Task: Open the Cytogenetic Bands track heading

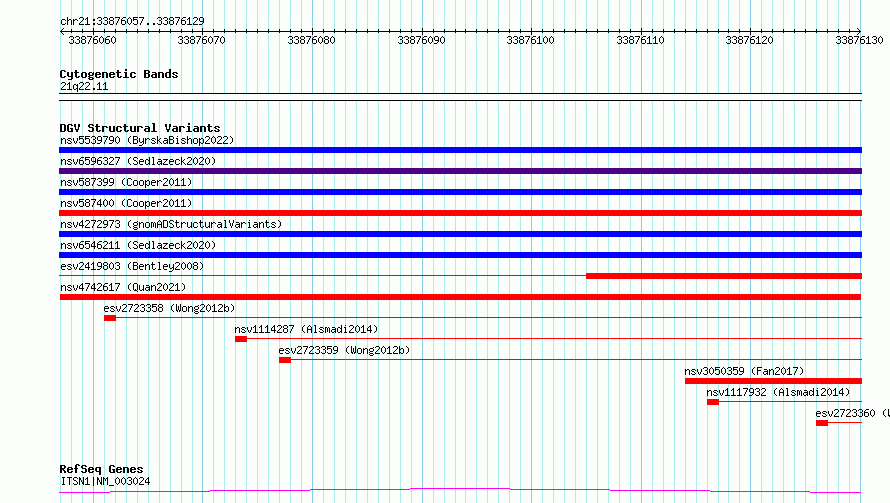Action: tap(119, 74)
